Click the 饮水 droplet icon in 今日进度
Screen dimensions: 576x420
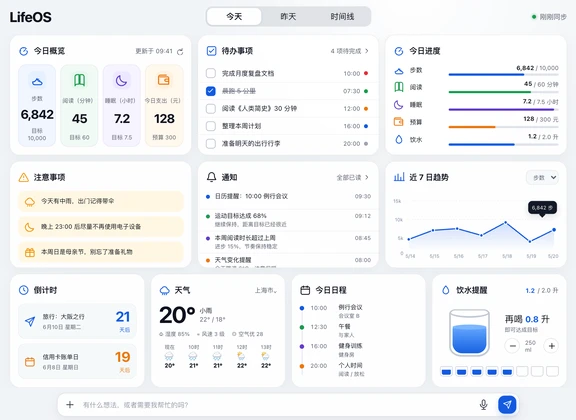point(399,139)
